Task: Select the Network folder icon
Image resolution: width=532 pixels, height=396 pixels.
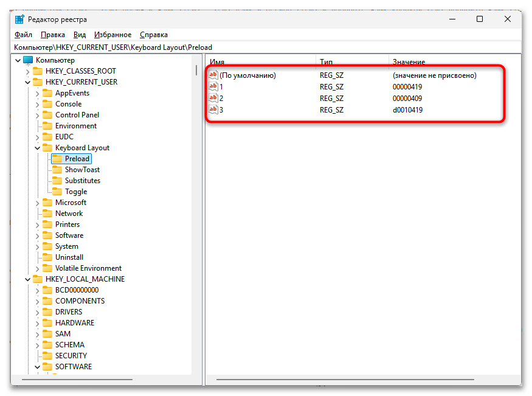Action: (47, 213)
